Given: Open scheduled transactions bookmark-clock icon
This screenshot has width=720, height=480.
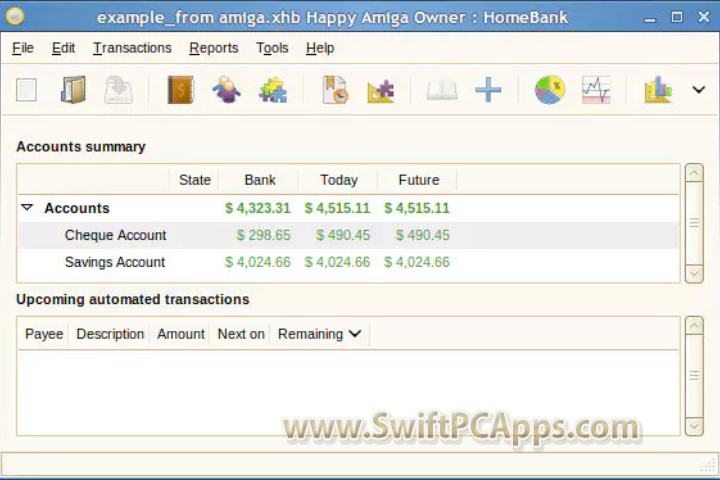Looking at the screenshot, I should pyautogui.click(x=335, y=90).
